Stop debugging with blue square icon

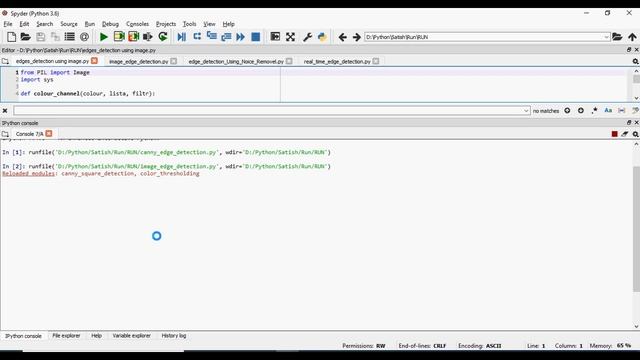256,37
